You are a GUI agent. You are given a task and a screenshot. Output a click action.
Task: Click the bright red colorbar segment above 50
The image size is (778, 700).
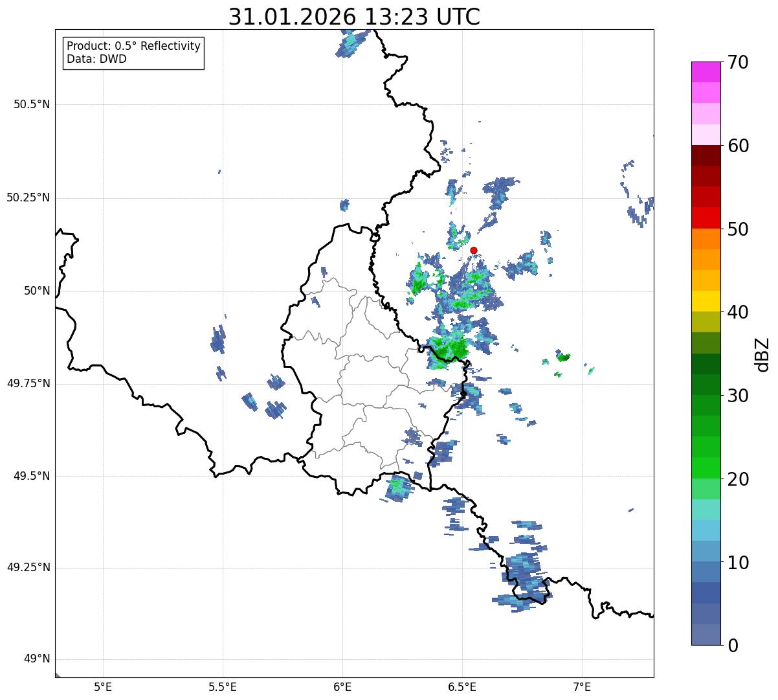[706, 218]
